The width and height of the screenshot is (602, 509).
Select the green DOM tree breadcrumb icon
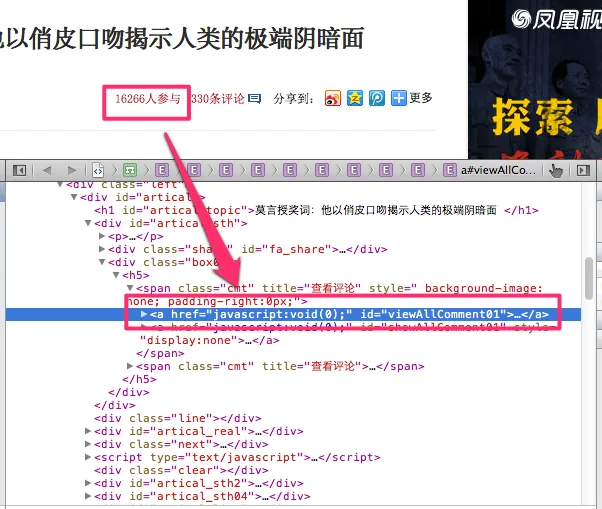point(130,170)
